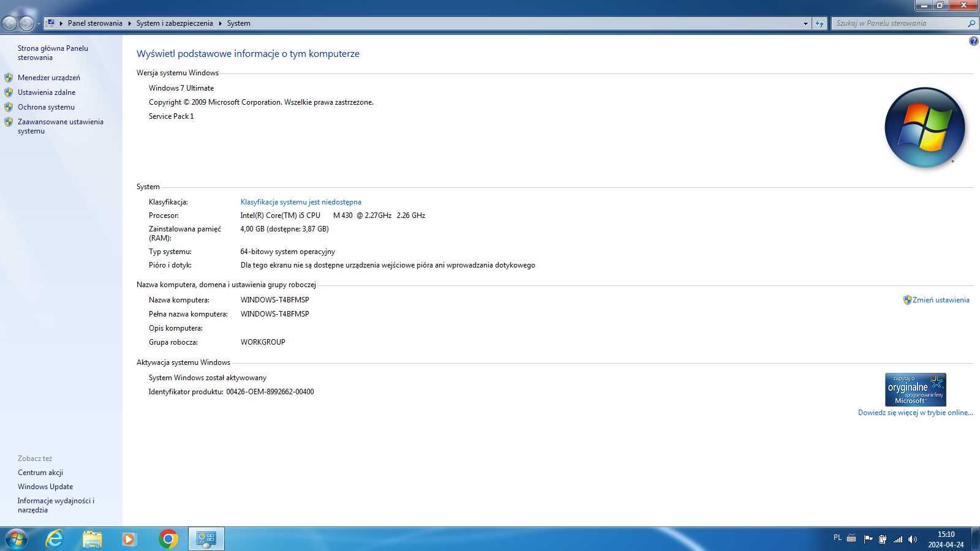
Task: Open Zaawansowane ustawienia systemu
Action: coord(60,126)
